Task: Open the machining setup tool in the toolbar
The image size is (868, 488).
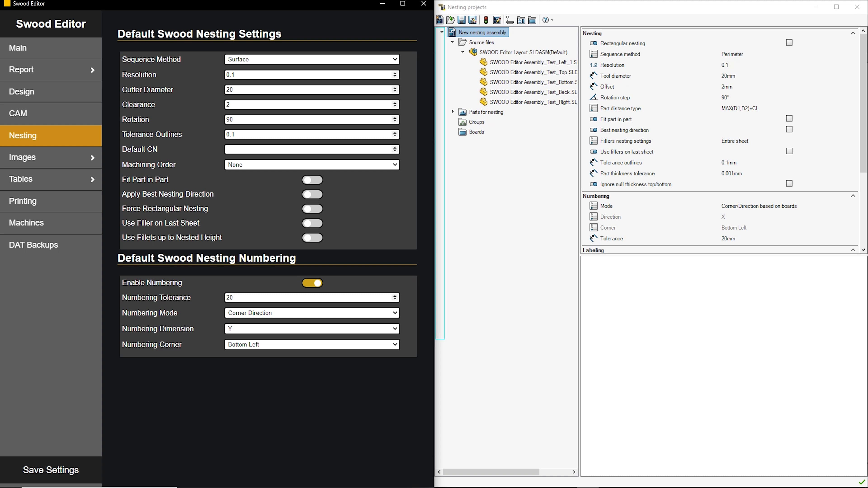Action: click(510, 20)
